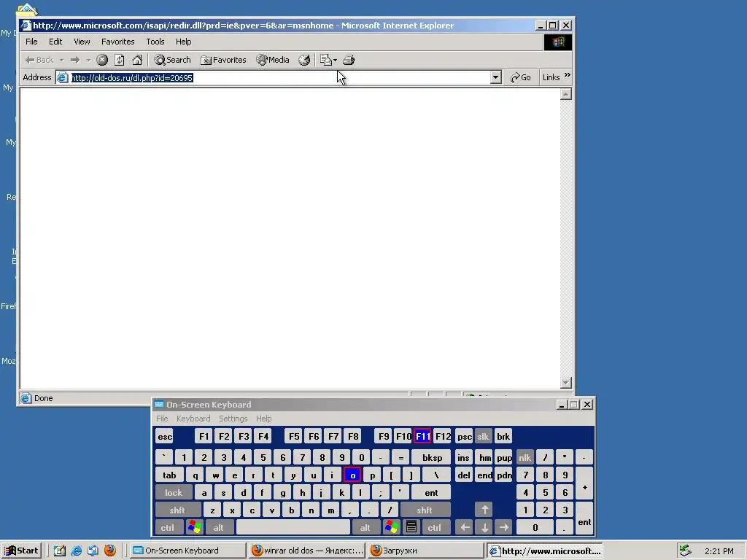
Task: Click the scroll up arrow in IE
Action: coord(566,94)
